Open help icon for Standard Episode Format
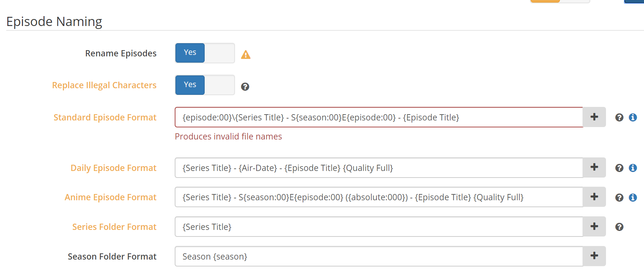Viewport: 644px width, 272px height. point(619,118)
